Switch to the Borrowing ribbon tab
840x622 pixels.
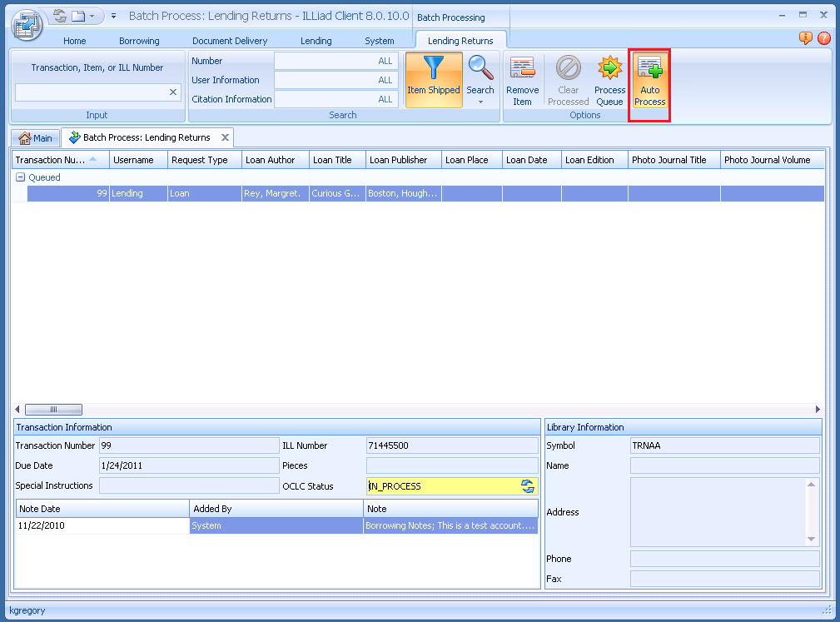click(x=139, y=41)
